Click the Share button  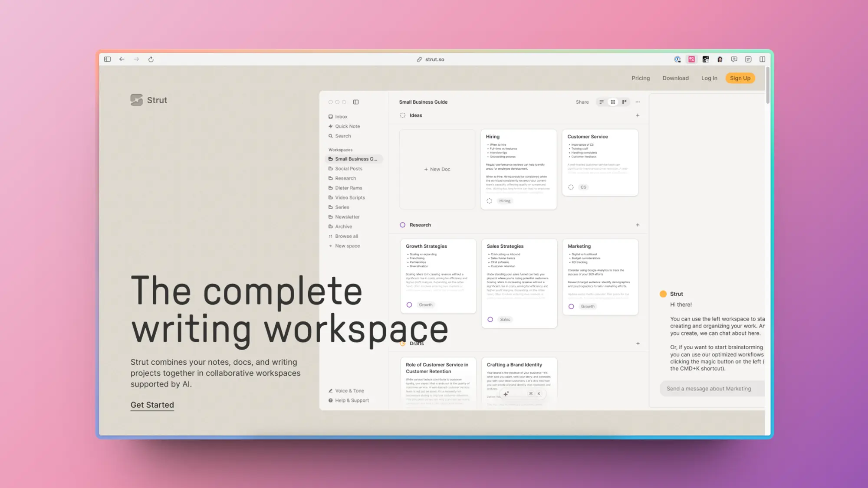coord(582,102)
